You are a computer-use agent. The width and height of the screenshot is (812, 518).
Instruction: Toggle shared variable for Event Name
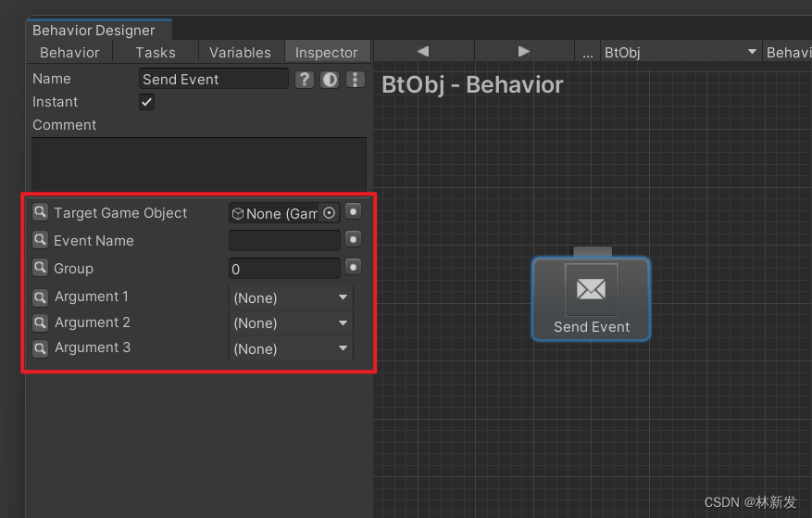click(353, 240)
